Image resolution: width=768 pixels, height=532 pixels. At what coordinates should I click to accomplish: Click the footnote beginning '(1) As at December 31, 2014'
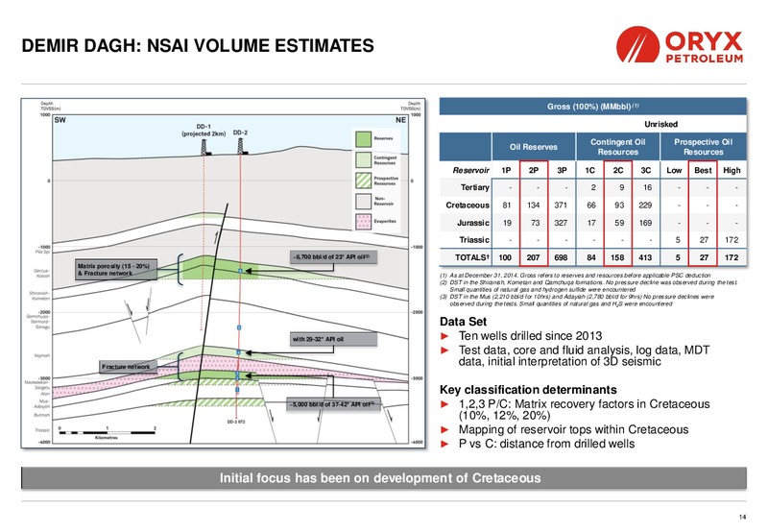click(x=577, y=276)
